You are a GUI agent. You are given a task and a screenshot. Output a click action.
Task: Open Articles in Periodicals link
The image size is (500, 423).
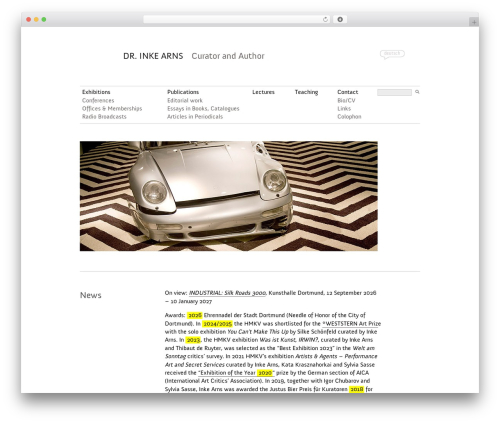195,117
